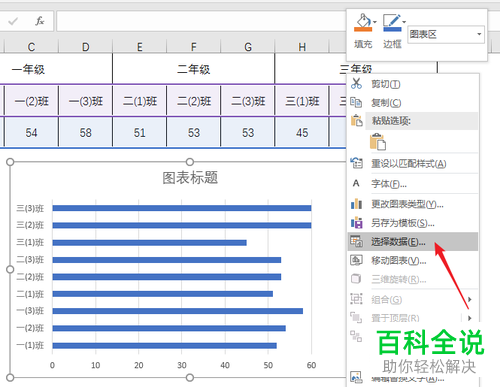The width and height of the screenshot is (500, 387).
Task: Click the fx insert function button
Action: tap(40, 21)
